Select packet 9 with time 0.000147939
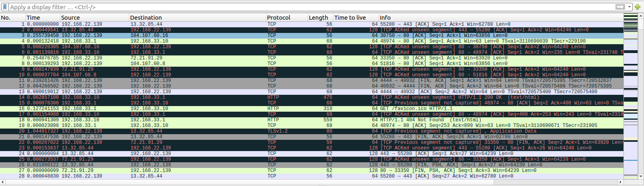 click(x=311, y=69)
